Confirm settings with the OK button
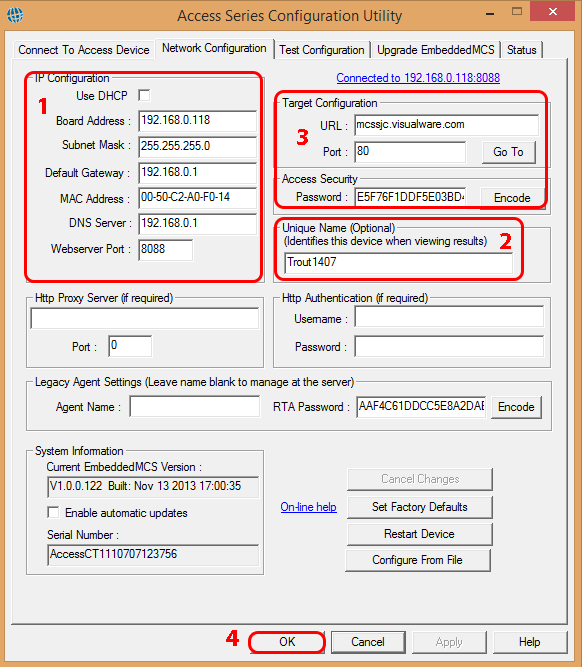The image size is (582, 667). tap(287, 642)
